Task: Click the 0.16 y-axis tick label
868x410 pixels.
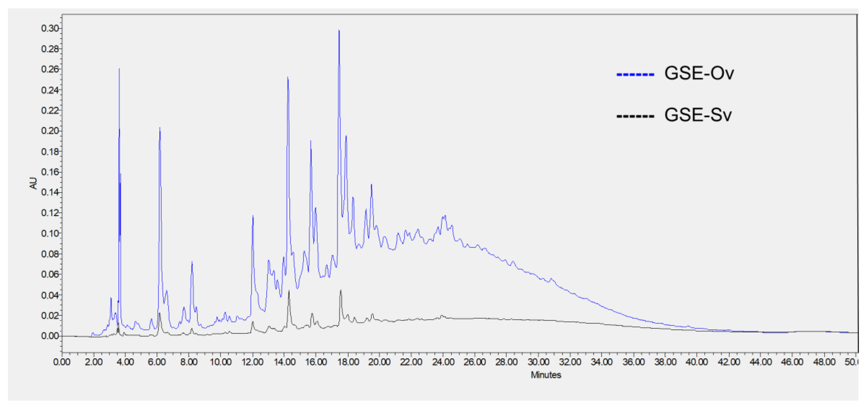Action: click(x=50, y=172)
